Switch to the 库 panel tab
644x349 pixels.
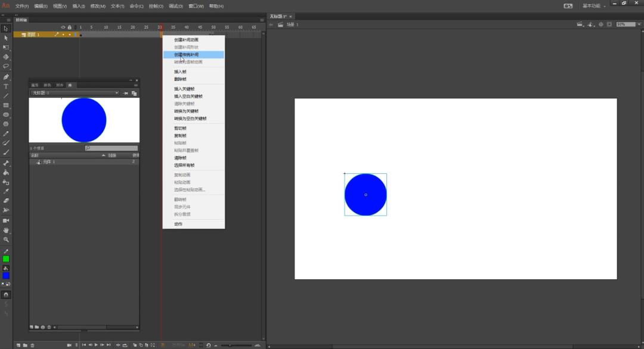[x=70, y=85]
